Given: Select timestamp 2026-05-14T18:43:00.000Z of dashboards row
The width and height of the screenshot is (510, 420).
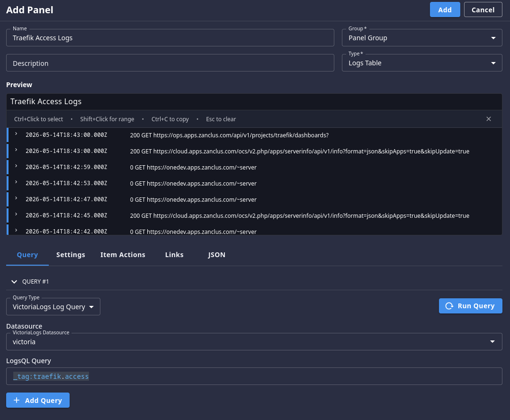Looking at the screenshot, I should 66,135.
